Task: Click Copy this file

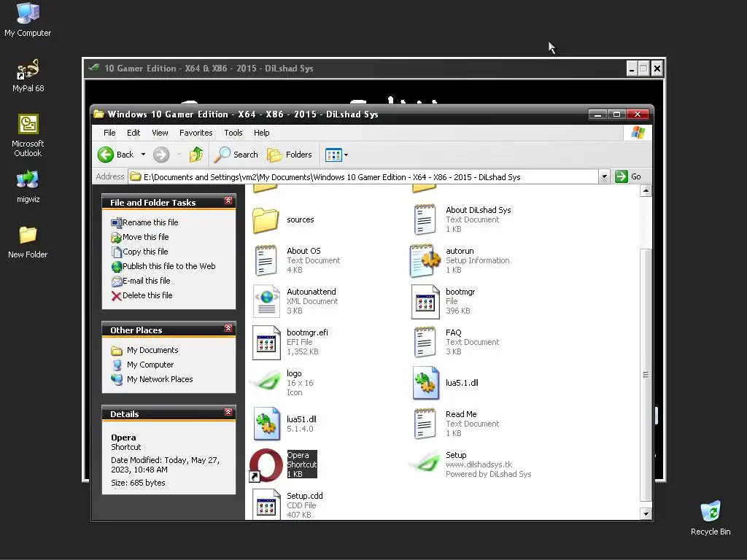Action: 139,252
